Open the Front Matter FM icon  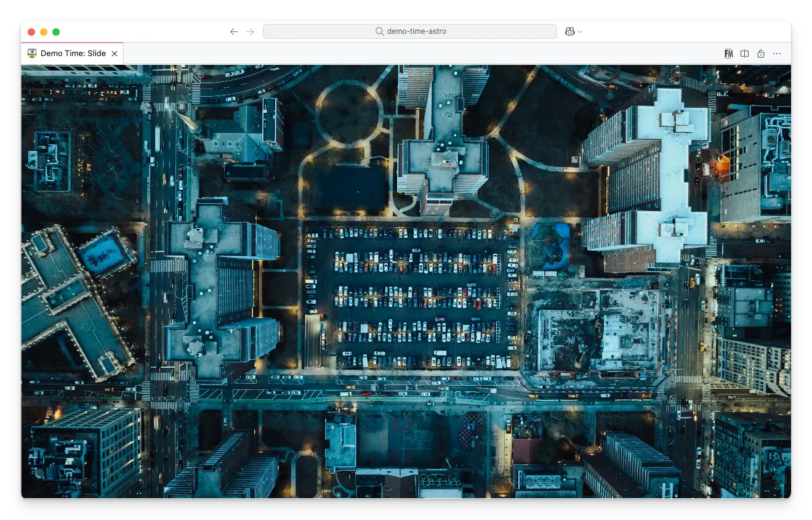(728, 54)
